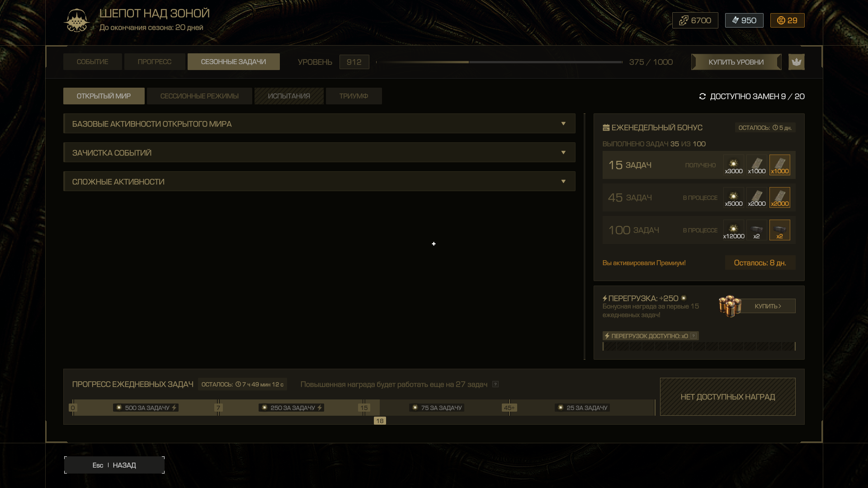Click the 15 milestone marker on progress bar
Image resolution: width=868 pixels, height=488 pixels.
click(x=364, y=408)
